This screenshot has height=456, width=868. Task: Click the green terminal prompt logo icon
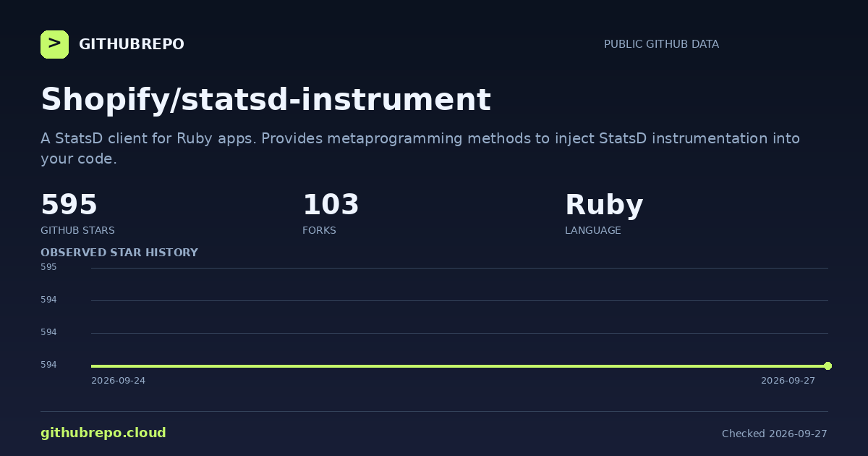54,44
